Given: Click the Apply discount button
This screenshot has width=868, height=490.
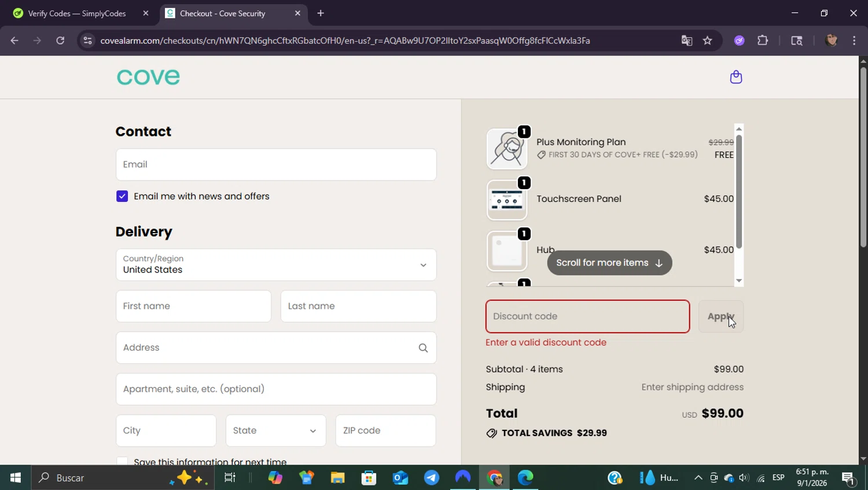Looking at the screenshot, I should [x=721, y=316].
